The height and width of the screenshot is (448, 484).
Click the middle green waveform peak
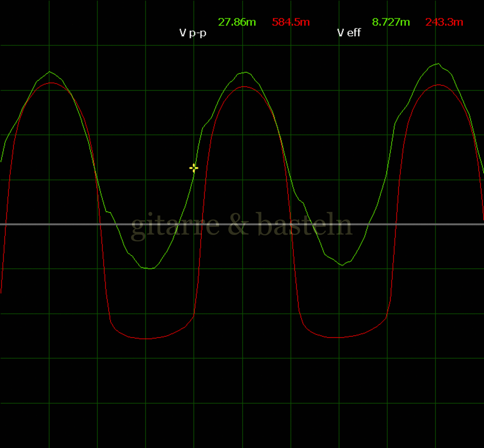click(x=246, y=72)
